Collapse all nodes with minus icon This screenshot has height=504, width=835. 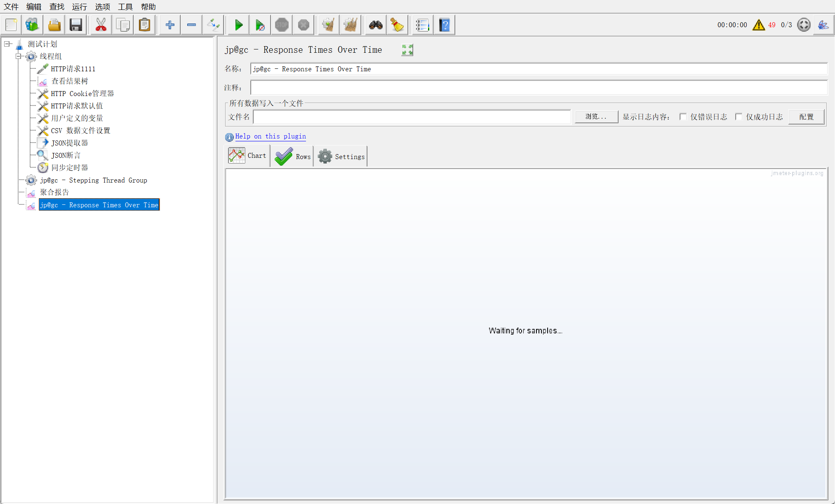[x=191, y=25]
